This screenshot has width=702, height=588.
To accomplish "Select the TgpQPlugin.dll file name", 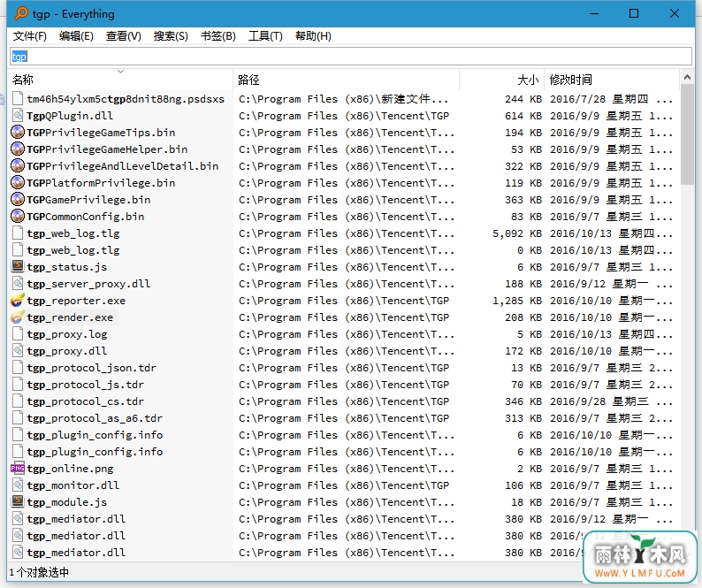I will [70, 116].
